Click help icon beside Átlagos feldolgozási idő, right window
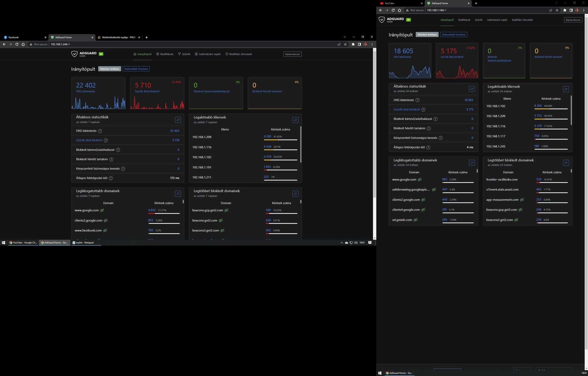 pos(428,147)
